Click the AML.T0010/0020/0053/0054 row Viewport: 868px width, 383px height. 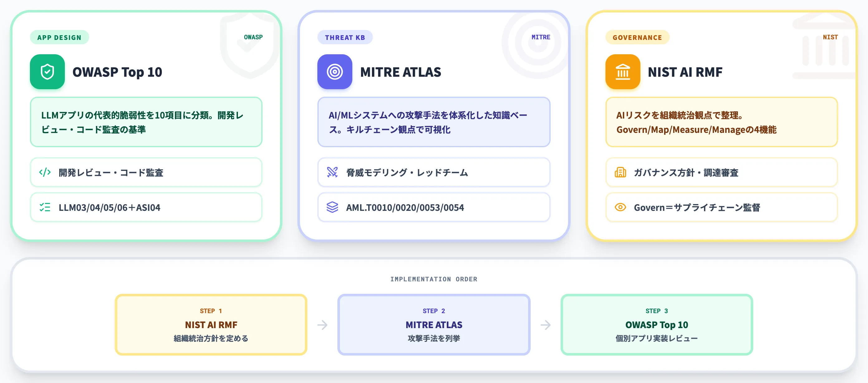[434, 207]
